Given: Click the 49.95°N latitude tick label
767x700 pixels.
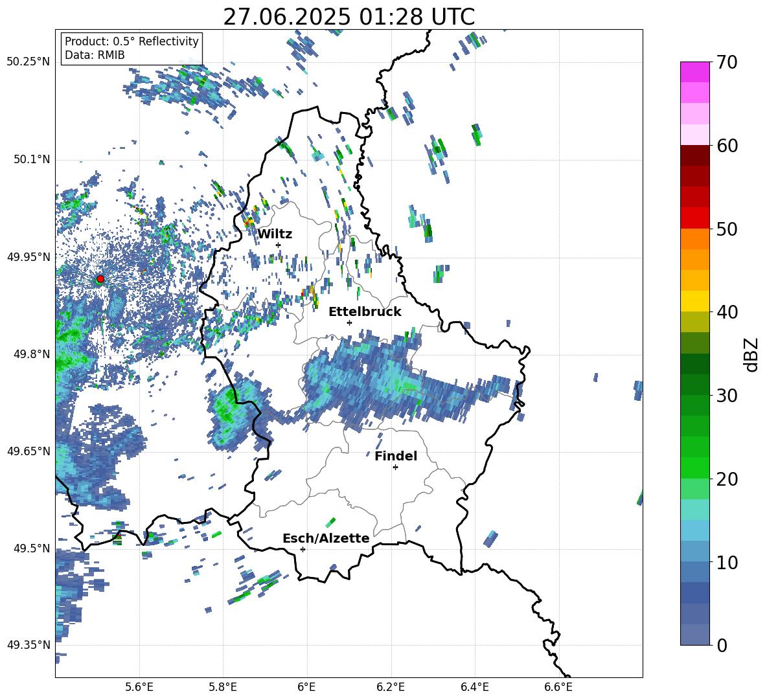Looking at the screenshot, I should click(29, 256).
